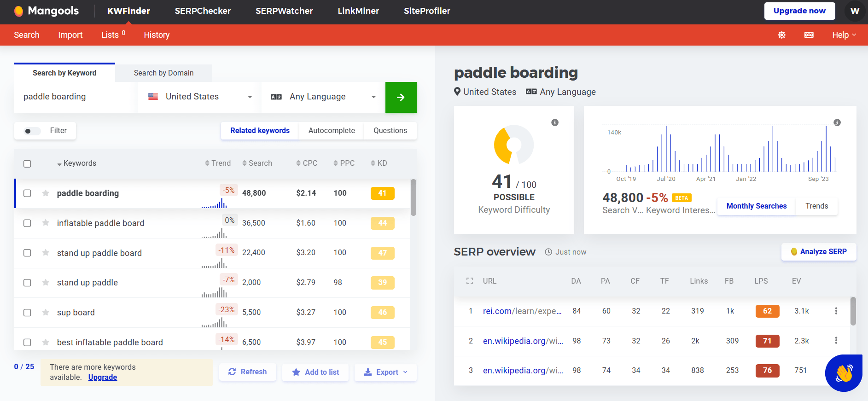Screen dimensions: 868x401
Task: Open the History menu item
Action: (x=157, y=35)
